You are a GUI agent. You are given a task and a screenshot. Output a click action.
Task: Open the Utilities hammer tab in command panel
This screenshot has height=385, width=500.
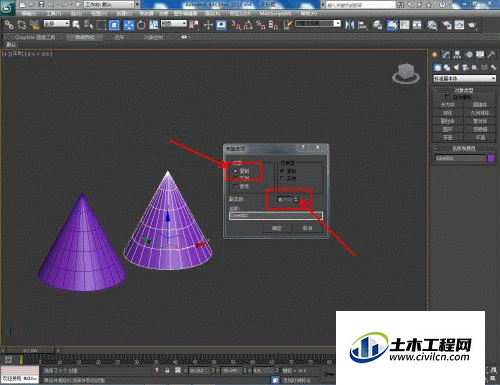pos(491,54)
